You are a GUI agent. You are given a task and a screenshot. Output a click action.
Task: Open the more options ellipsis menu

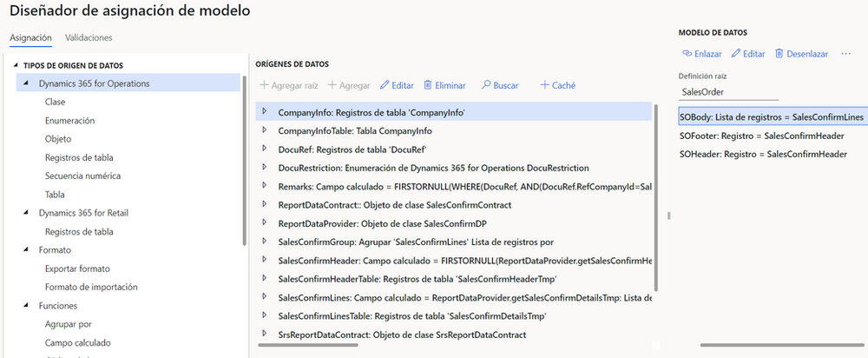tap(846, 54)
